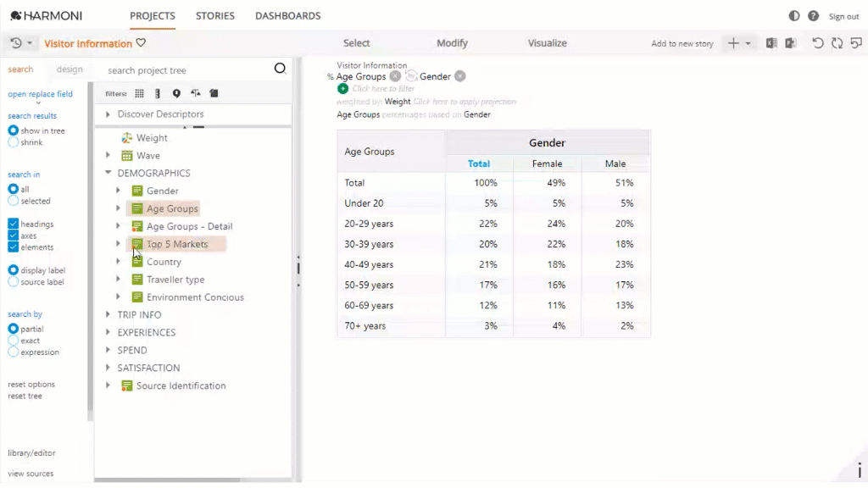Apply the ruler filter icon
The height and width of the screenshot is (488, 868).
158,93
